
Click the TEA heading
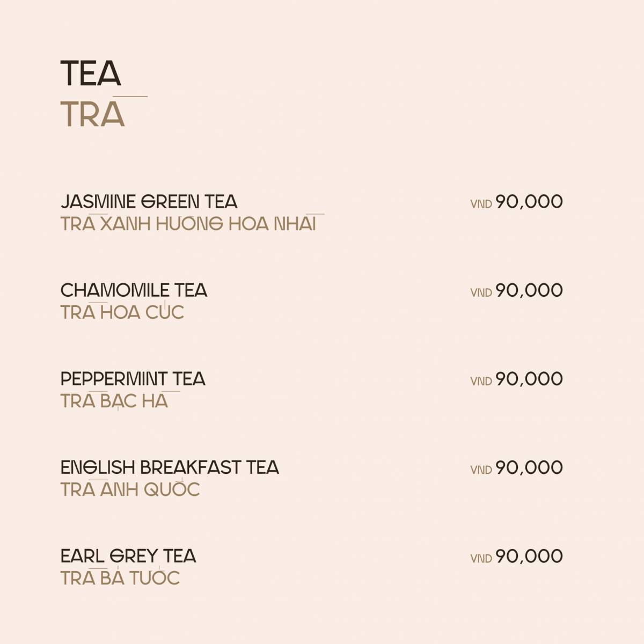pos(91,73)
